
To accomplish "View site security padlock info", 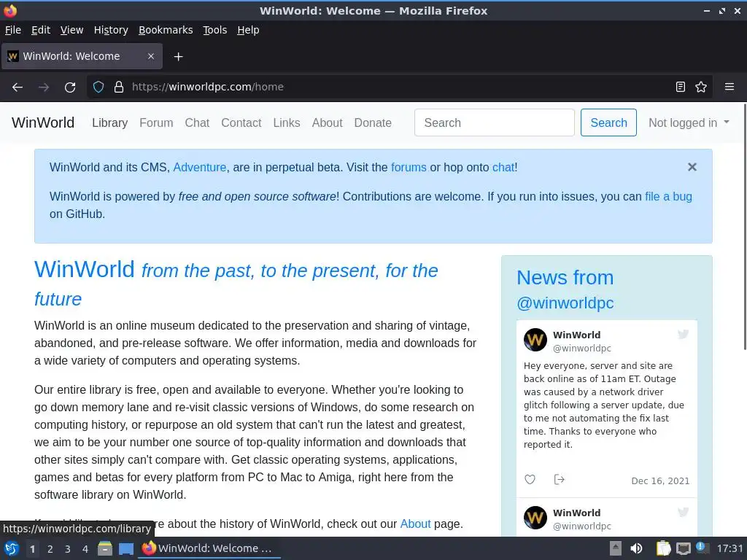I will pos(119,87).
